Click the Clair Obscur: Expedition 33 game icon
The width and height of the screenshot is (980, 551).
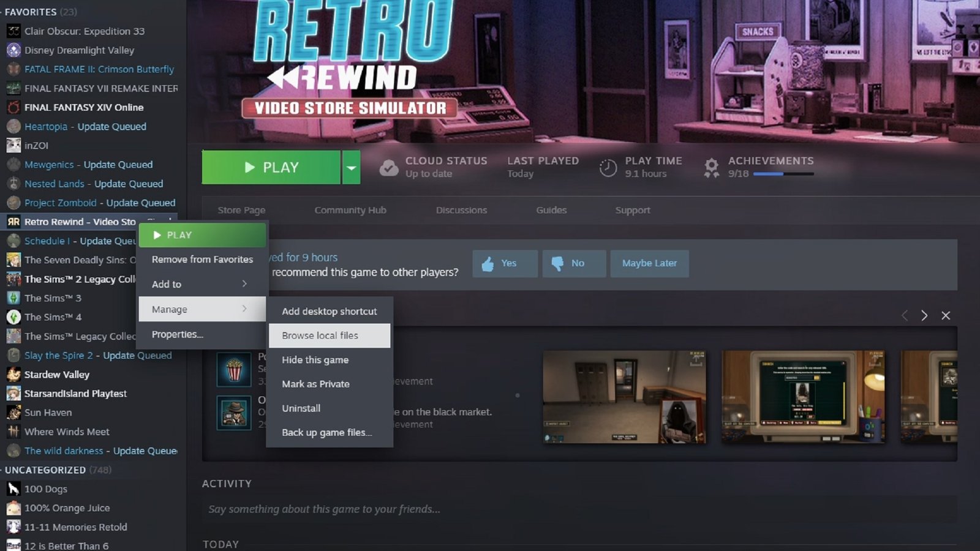click(x=13, y=31)
